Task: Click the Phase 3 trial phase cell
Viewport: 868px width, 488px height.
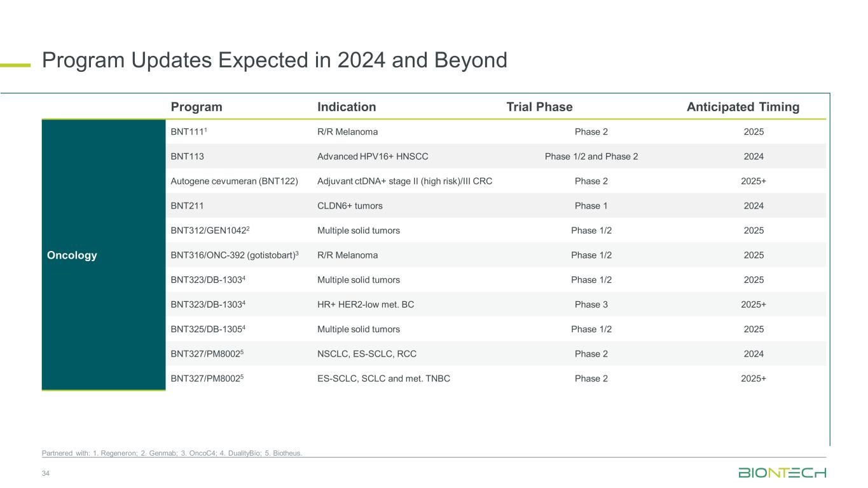Action: click(x=591, y=304)
